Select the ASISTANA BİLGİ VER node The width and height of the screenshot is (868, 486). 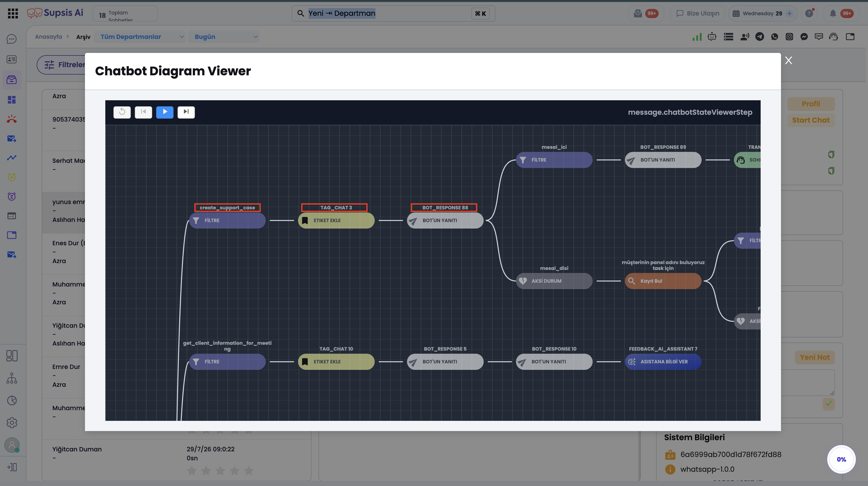(663, 362)
